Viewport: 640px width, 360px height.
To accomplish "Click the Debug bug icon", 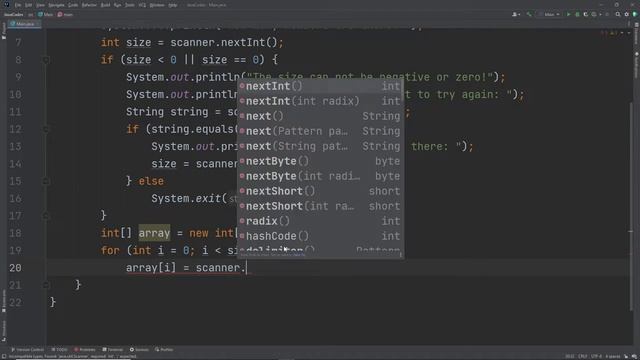I will click(577, 14).
